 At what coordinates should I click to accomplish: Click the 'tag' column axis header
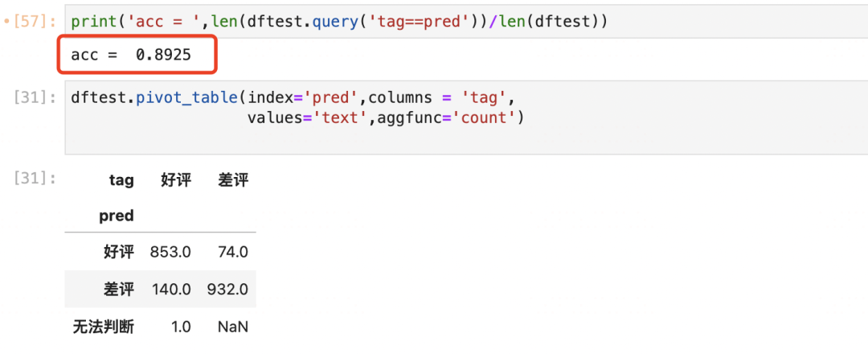[x=121, y=180]
